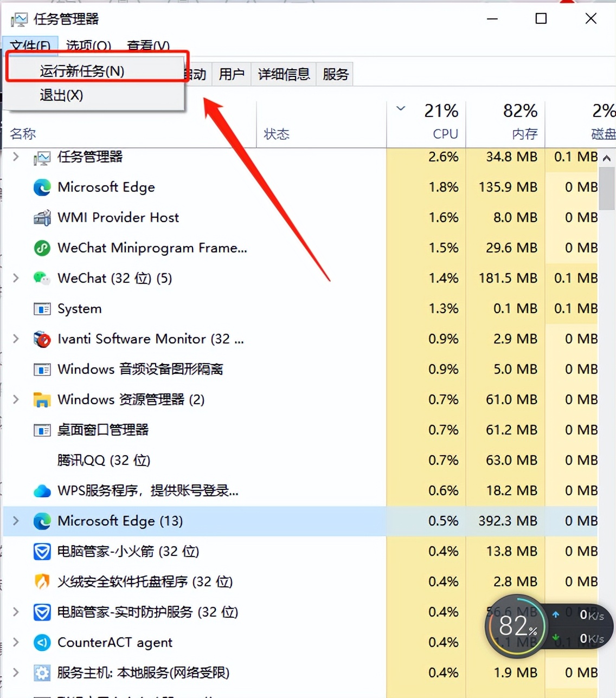Click the WeChat green chat icon
The width and height of the screenshot is (616, 698).
point(42,278)
